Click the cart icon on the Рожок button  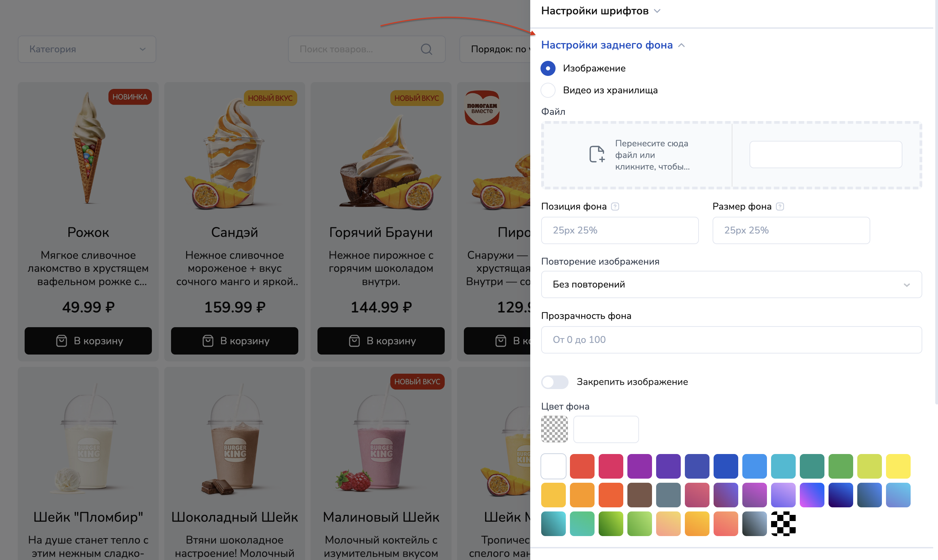point(62,341)
